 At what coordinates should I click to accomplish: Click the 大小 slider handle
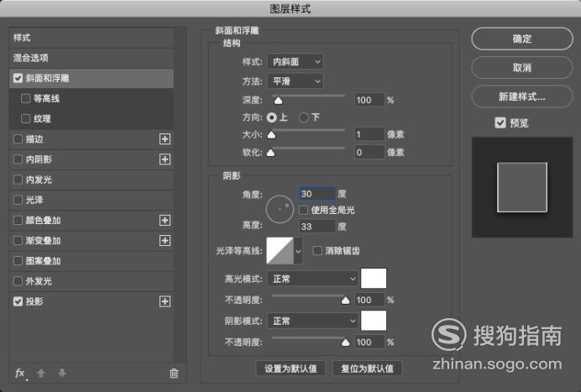click(x=271, y=134)
